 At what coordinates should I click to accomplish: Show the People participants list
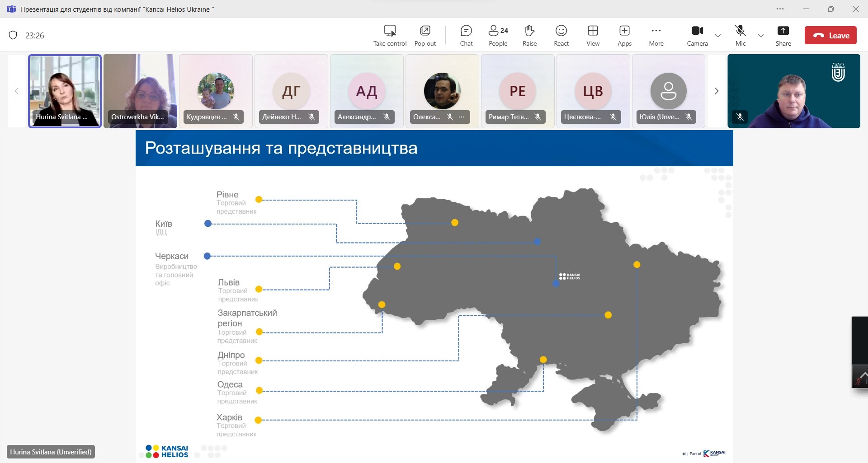[x=498, y=35]
